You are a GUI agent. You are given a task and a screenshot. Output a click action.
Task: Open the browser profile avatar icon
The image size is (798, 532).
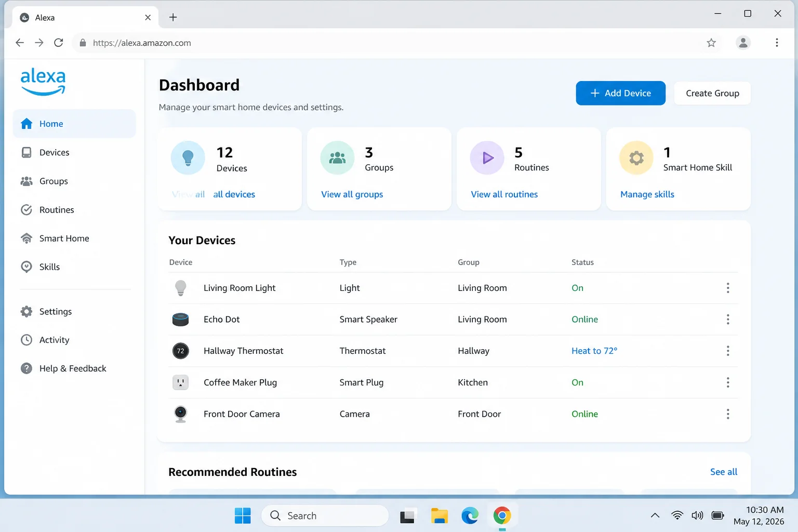[743, 43]
